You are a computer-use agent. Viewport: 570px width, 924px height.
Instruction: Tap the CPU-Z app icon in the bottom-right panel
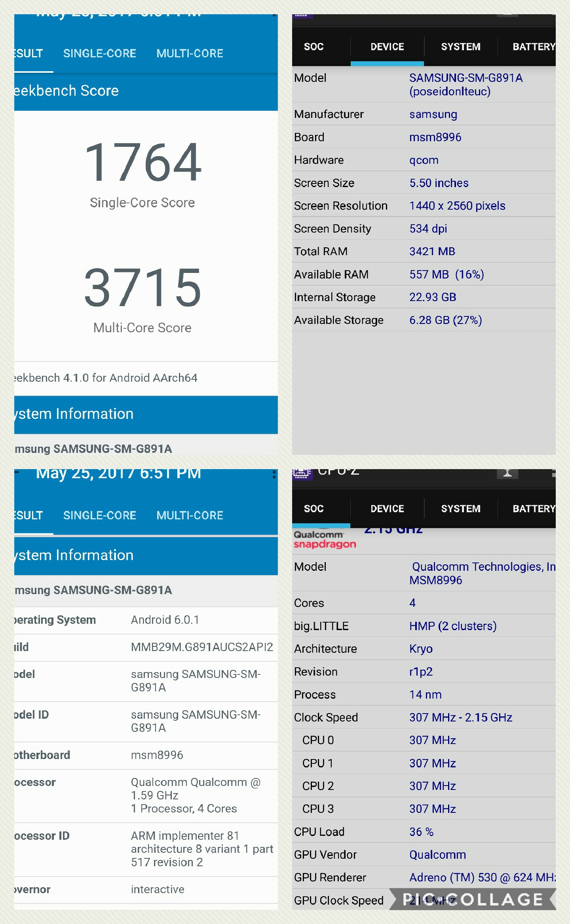click(302, 474)
